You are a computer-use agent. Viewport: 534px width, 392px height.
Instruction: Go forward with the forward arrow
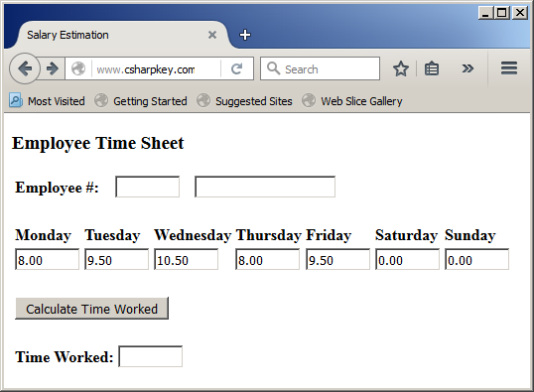pos(52,68)
